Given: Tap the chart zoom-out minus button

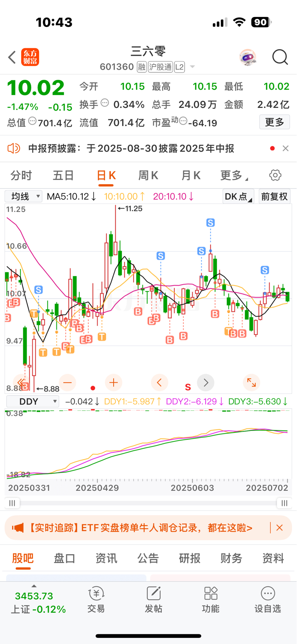Looking at the screenshot, I should pos(68,383).
